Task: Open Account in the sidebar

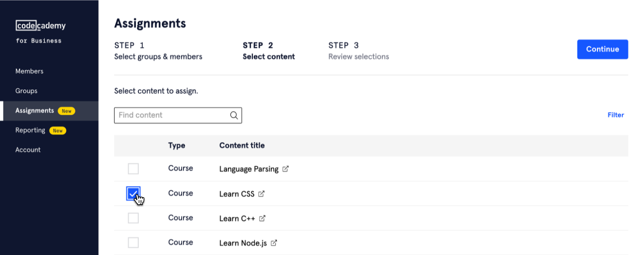Action: [28, 150]
